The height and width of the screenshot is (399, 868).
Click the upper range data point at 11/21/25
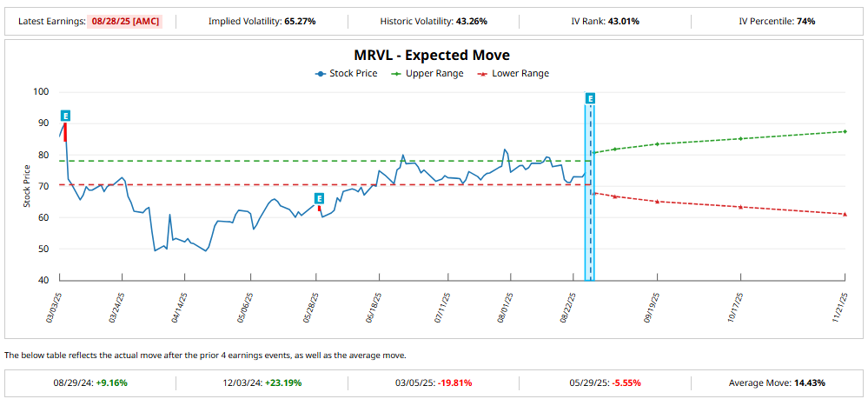pos(845,131)
